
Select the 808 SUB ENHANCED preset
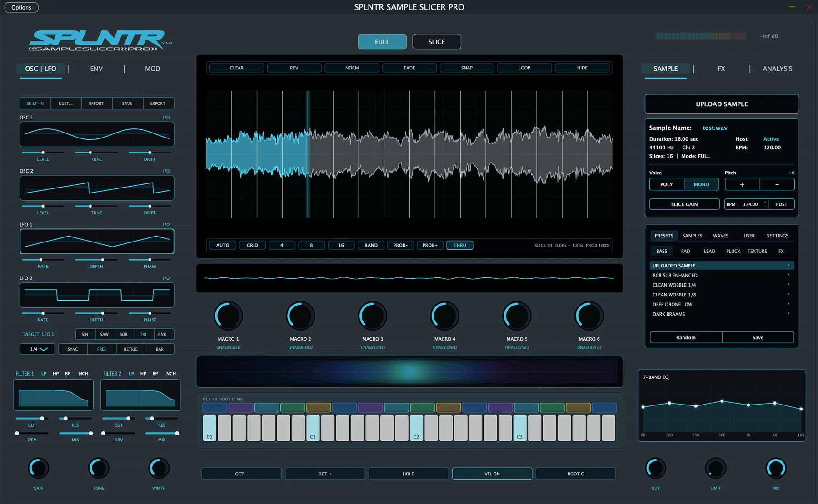(722, 275)
